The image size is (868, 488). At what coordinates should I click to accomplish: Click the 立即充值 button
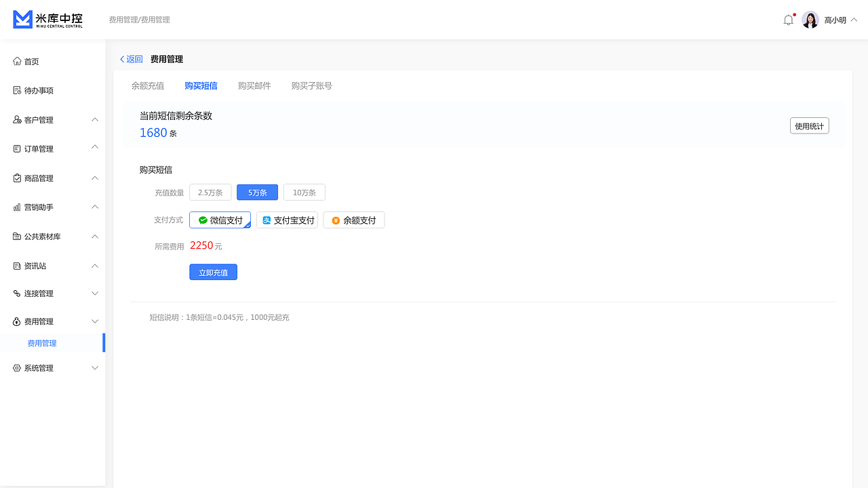[x=213, y=272]
